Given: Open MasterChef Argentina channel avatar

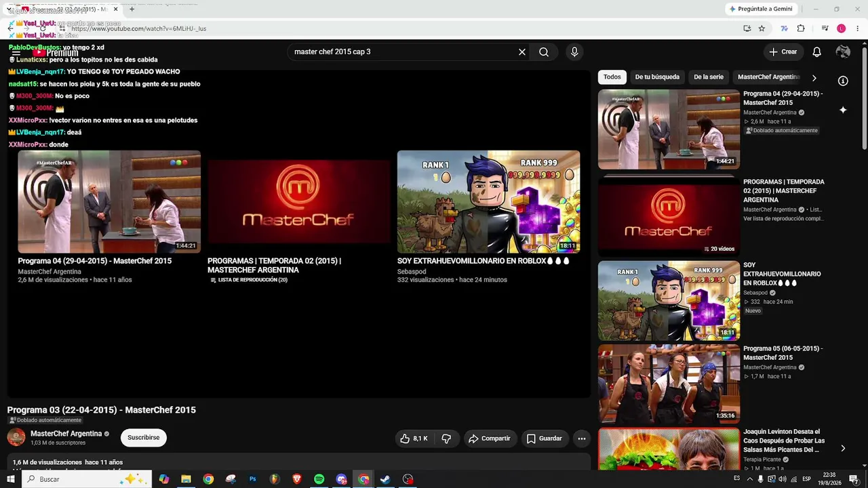Looking at the screenshot, I should (16, 438).
